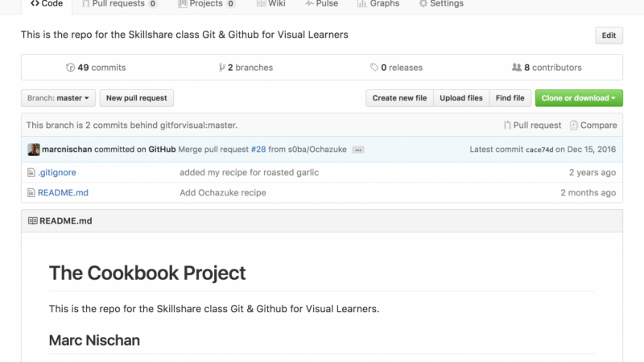
Task: Click the Pull requests tab icon
Action: coord(85,4)
